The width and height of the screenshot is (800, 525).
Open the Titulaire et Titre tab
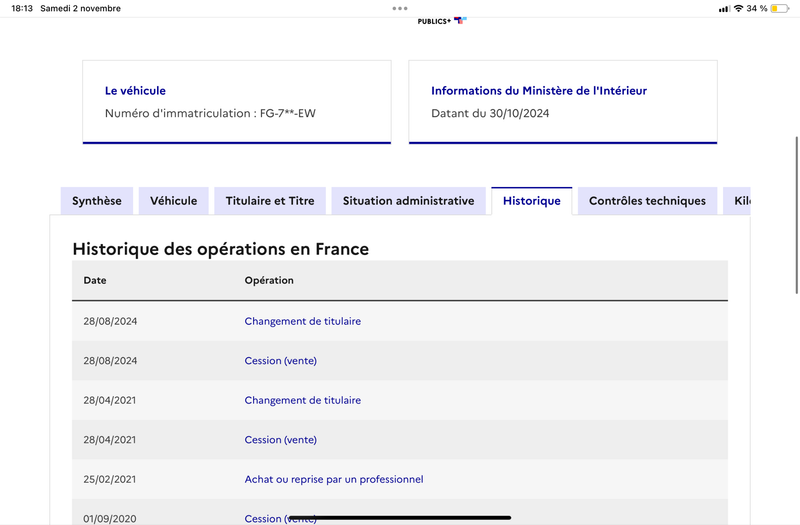tap(270, 201)
